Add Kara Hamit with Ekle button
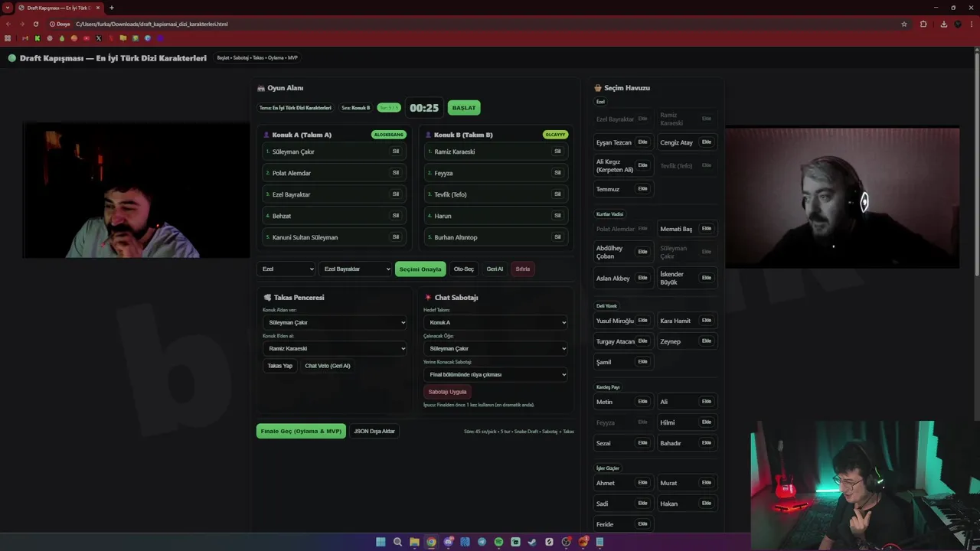The image size is (980, 551). click(x=707, y=321)
